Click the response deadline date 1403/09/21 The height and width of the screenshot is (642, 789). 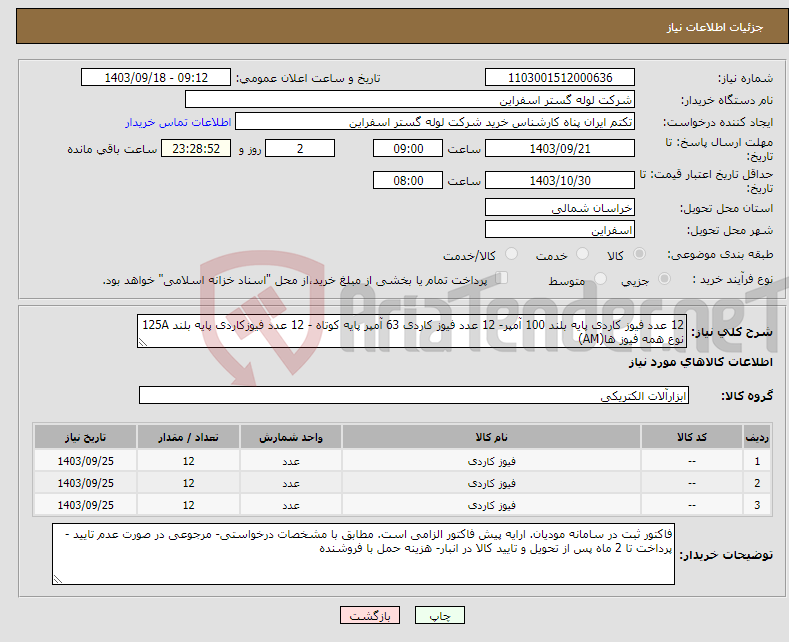560,148
